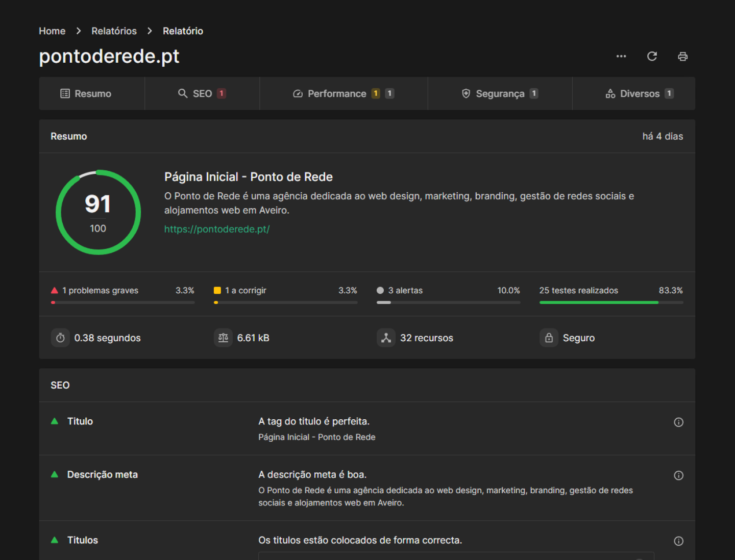Click 'A tag do titulo é perfeita.' text
The height and width of the screenshot is (560, 735).
click(314, 421)
